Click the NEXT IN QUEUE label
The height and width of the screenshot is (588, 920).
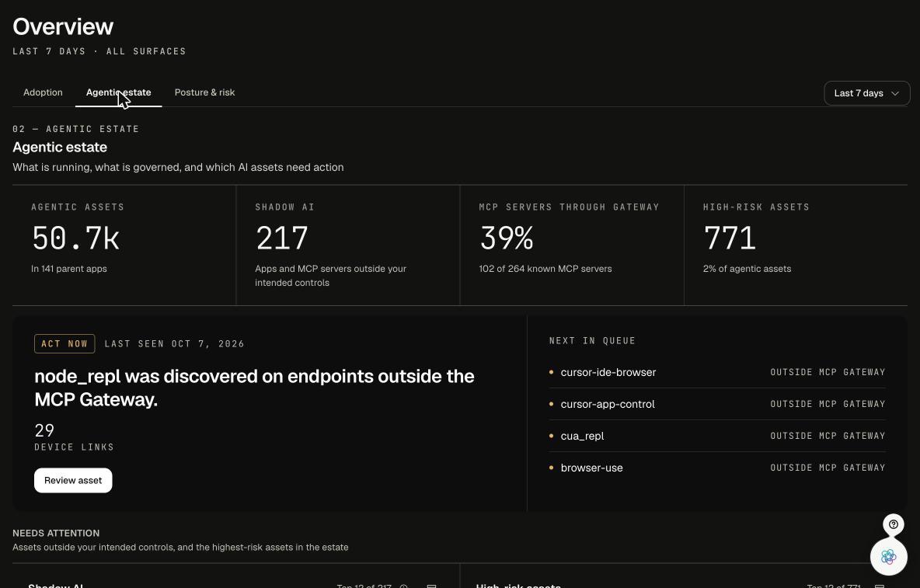click(592, 341)
